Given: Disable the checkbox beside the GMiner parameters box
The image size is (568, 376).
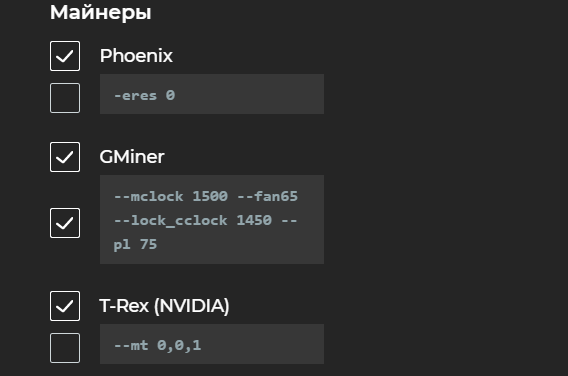Looking at the screenshot, I should pyautogui.click(x=65, y=223).
